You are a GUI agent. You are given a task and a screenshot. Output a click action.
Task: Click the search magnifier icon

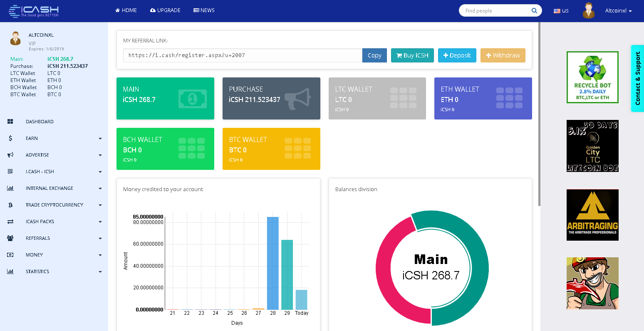(534, 11)
